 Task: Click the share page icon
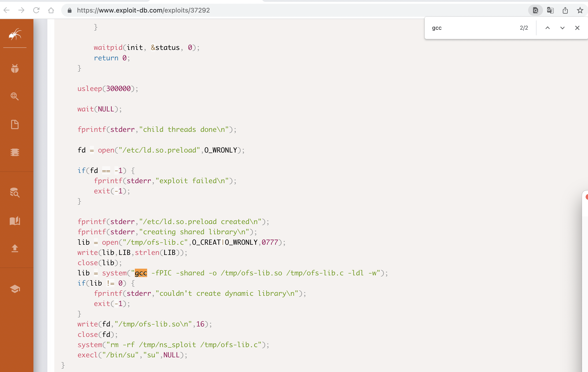click(565, 10)
